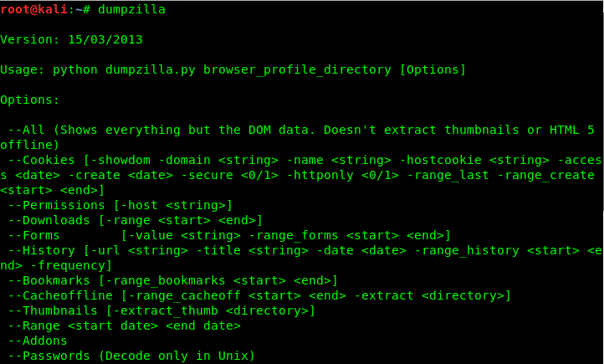The width and height of the screenshot is (604, 364).
Task: Click the Version: 15/03/2013 line
Action: point(71,39)
